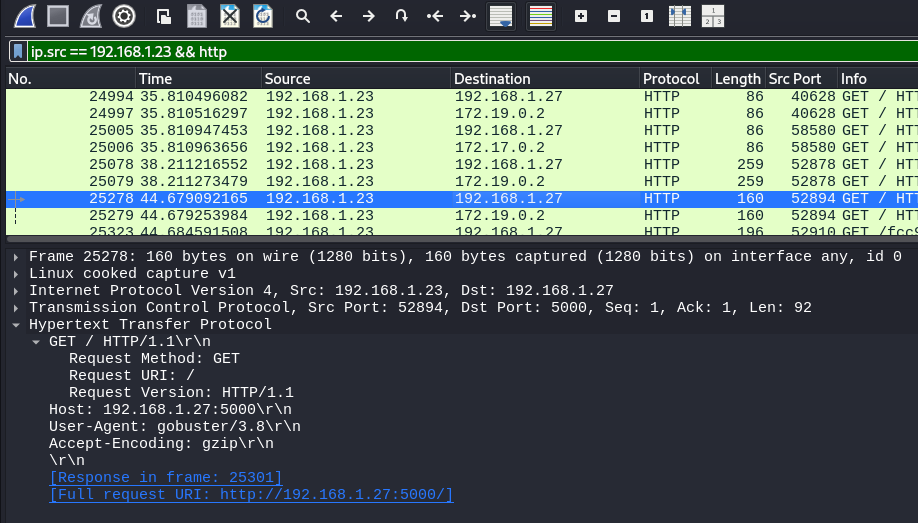
Task: Reload the current capture file
Action: 262,16
